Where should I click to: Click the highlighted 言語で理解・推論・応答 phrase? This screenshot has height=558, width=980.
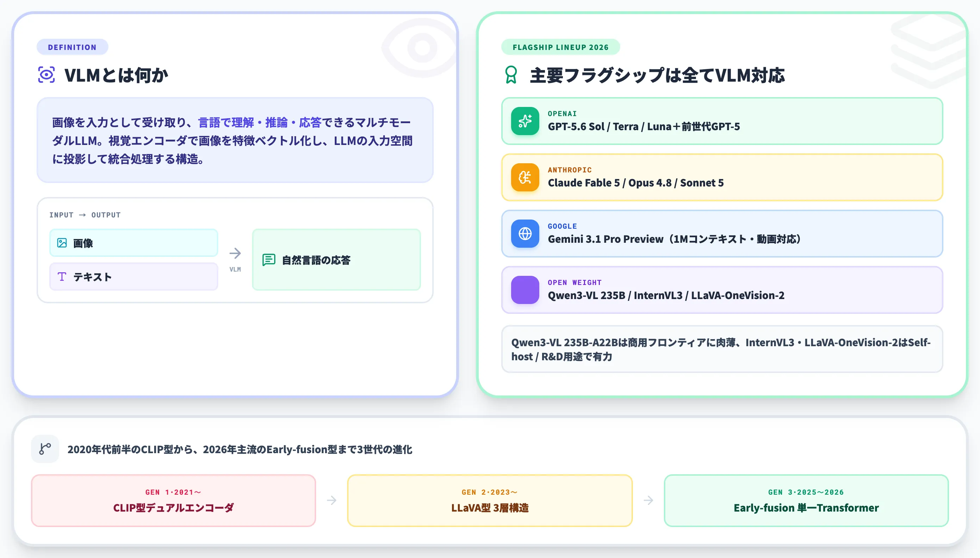[259, 122]
